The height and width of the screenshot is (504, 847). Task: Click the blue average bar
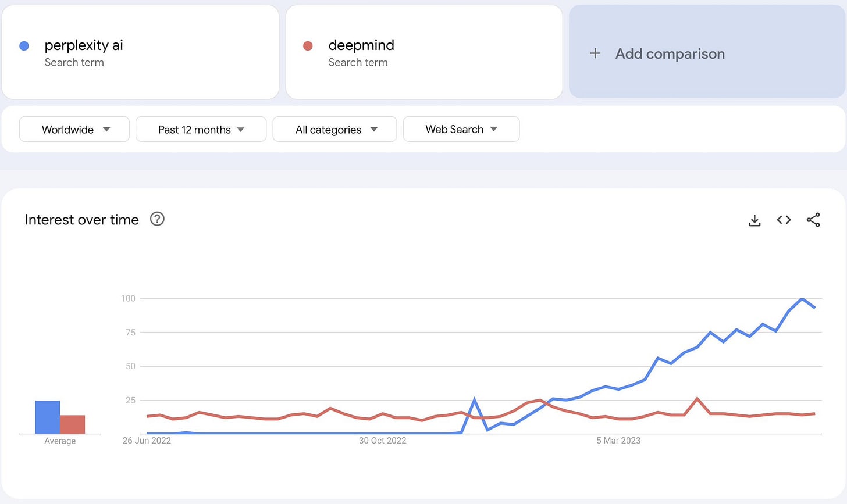(47, 417)
